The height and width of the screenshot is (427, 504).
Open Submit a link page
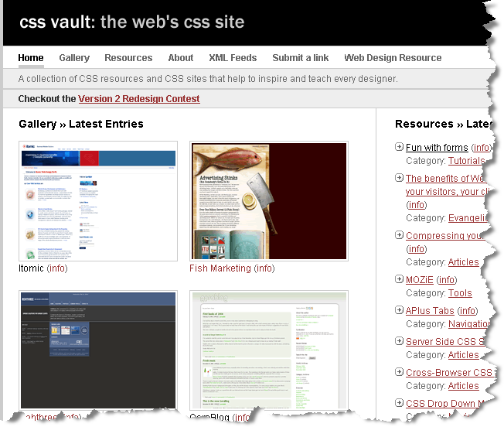(301, 58)
